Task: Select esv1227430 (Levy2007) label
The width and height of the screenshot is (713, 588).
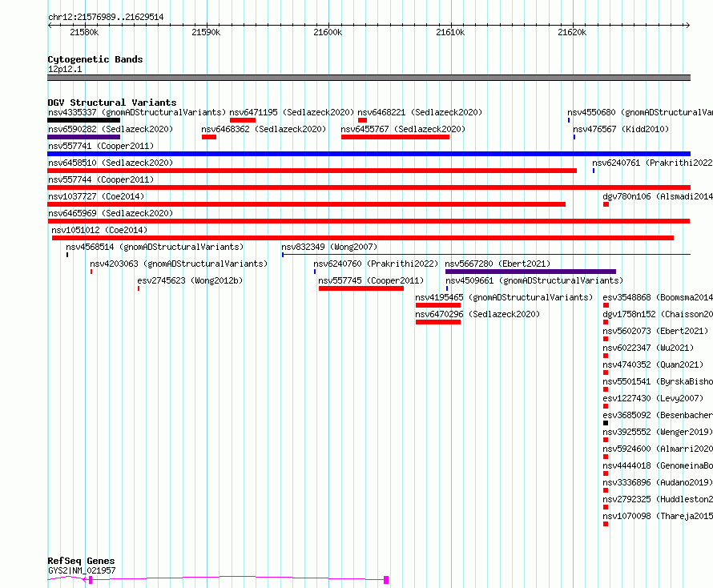Action: coord(653,398)
